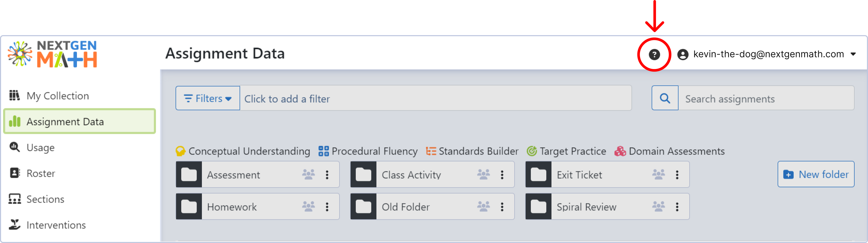Viewport: 868px width, 243px height.
Task: Open the Homework folder's sharing people icon
Action: (308, 206)
